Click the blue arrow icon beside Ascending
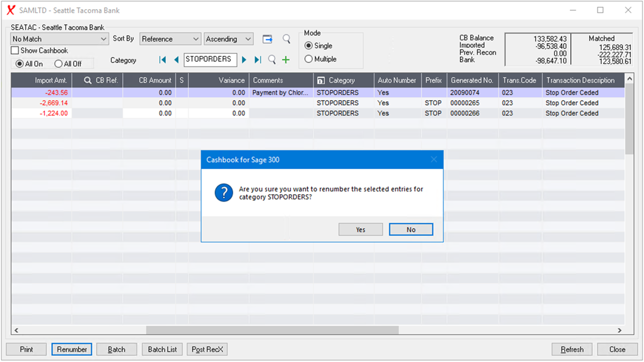The width and height of the screenshot is (644, 362). pyautogui.click(x=267, y=39)
